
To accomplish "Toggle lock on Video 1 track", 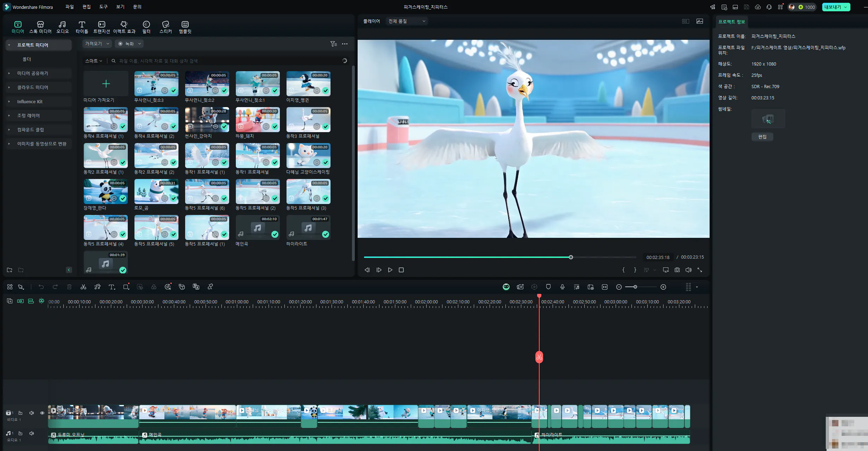I will pyautogui.click(x=20, y=413).
